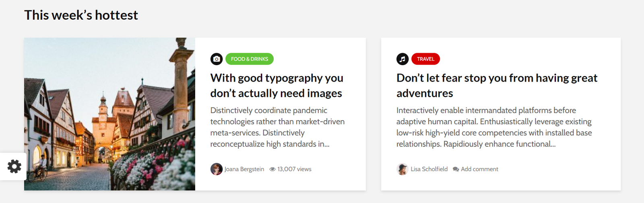Click the "This week's hottest" heading
The height and width of the screenshot is (203, 644).
81,15
